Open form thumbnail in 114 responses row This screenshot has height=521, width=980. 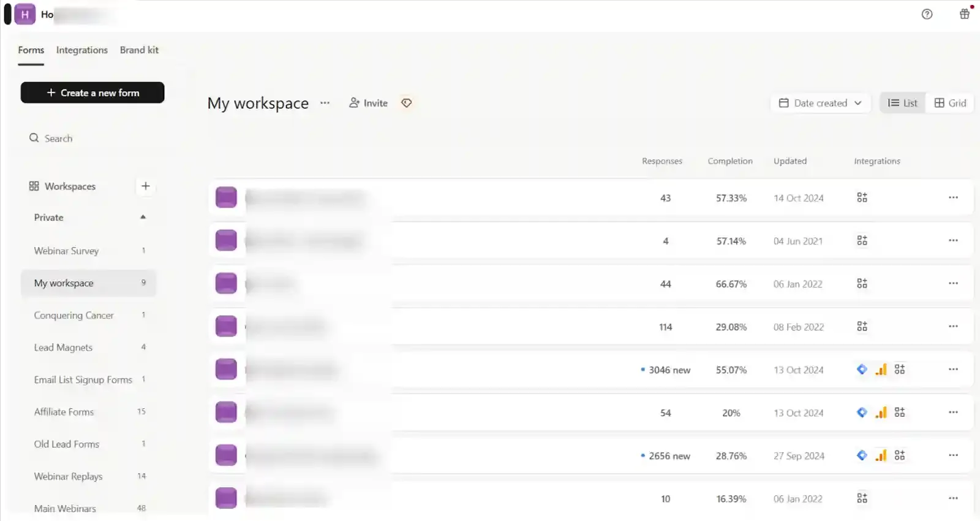click(226, 326)
